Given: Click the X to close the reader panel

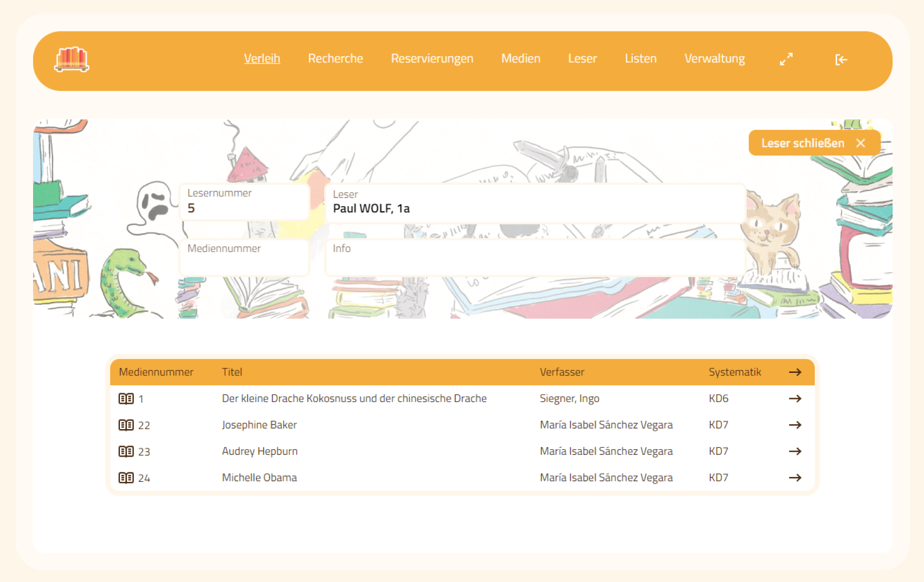Looking at the screenshot, I should tap(861, 143).
